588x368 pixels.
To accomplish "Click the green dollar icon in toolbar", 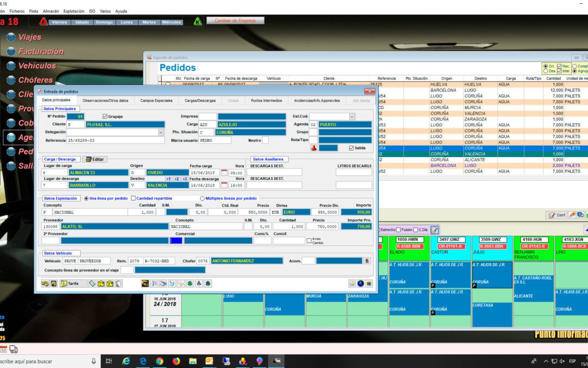I will pos(190,283).
